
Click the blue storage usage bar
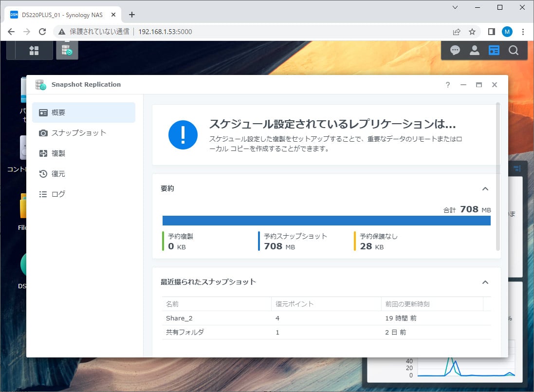326,221
